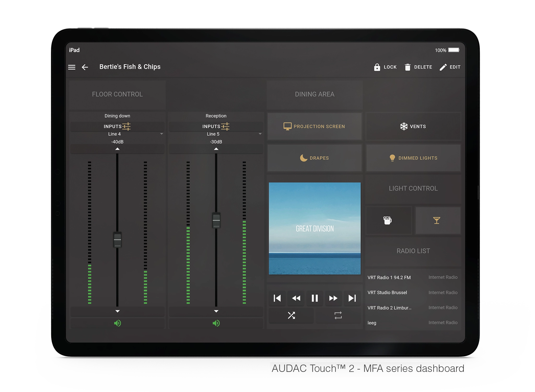
Task: Click the Dining down volume fader handle
Action: coord(117,239)
